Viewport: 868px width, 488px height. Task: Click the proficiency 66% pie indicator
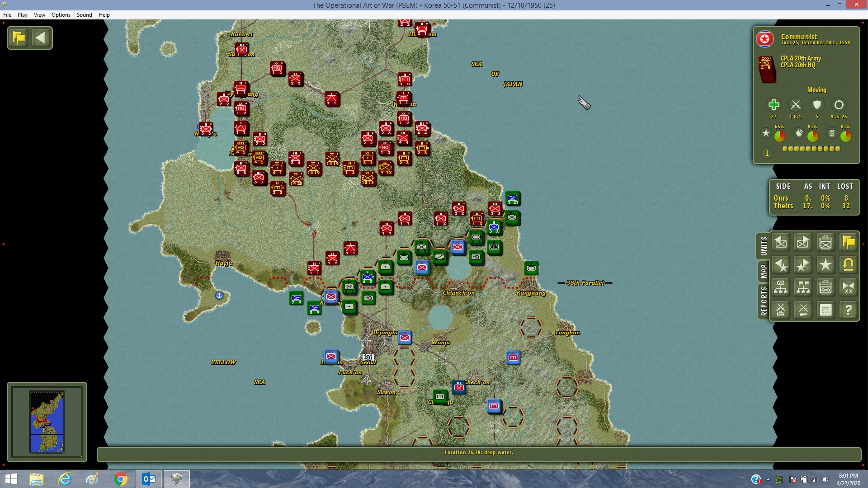(779, 136)
